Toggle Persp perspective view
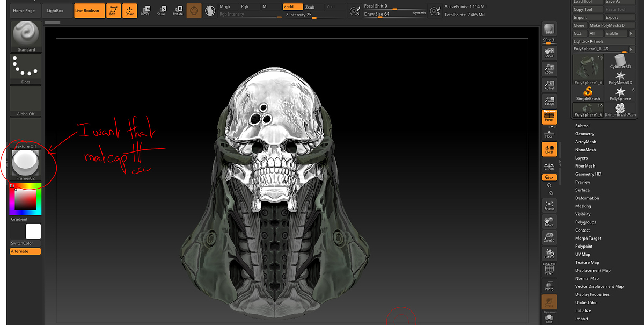The width and height of the screenshot is (644, 325). click(x=549, y=117)
